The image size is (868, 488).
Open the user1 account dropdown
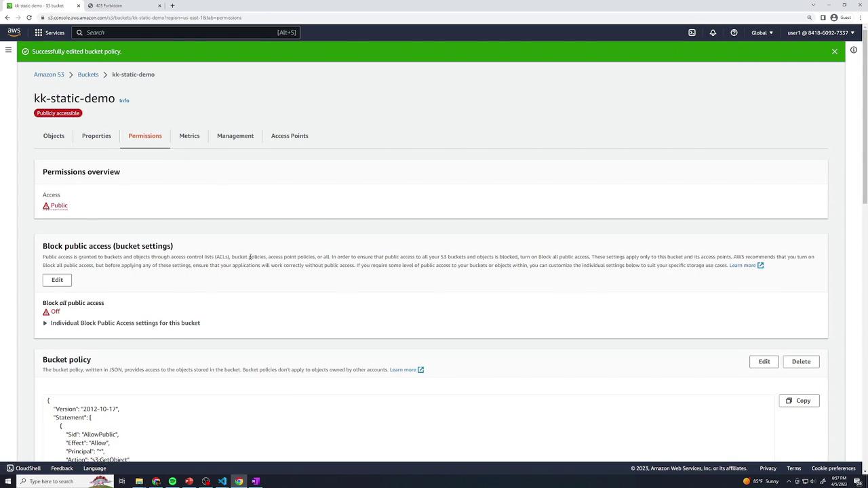tap(821, 33)
